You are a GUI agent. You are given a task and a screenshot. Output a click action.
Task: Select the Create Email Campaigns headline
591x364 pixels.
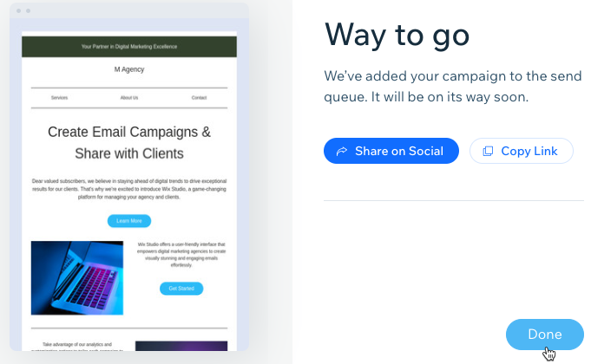pyautogui.click(x=129, y=143)
